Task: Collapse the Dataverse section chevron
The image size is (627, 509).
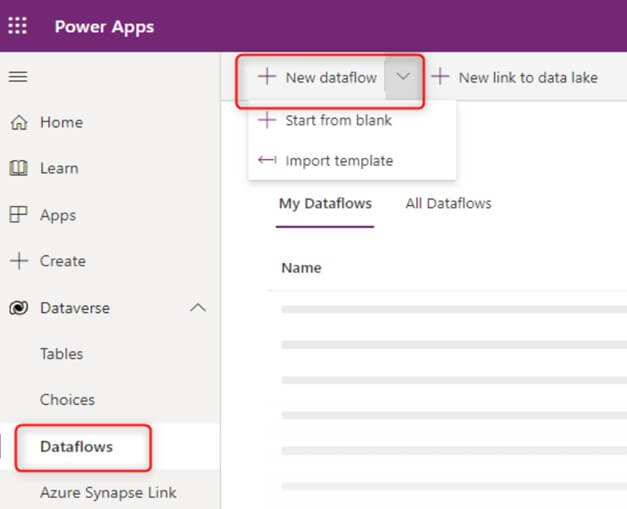Action: coord(198,307)
